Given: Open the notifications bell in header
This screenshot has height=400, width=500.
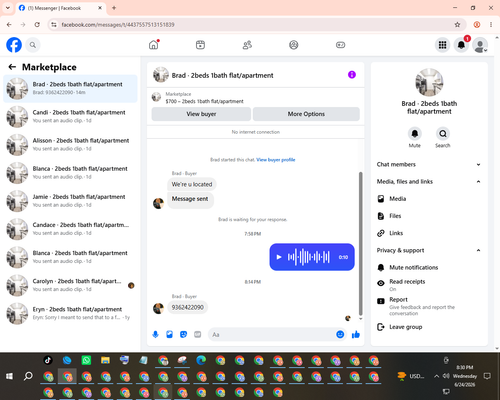Looking at the screenshot, I should [x=461, y=45].
